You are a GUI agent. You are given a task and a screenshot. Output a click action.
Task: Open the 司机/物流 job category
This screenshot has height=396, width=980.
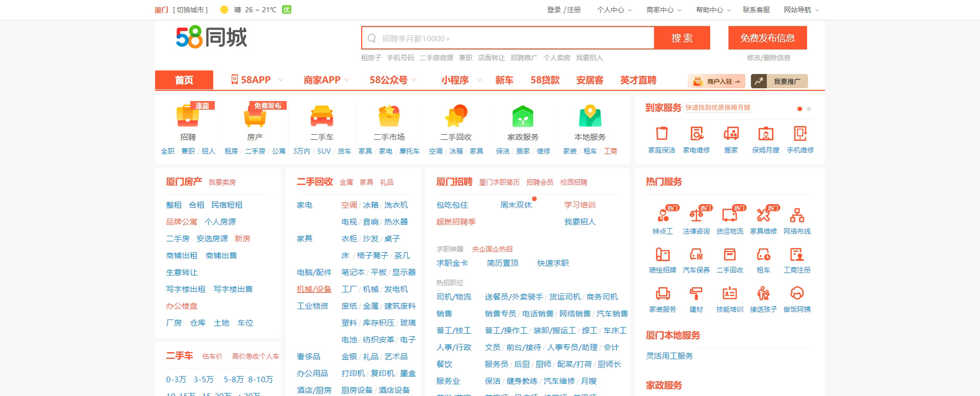[x=454, y=296]
